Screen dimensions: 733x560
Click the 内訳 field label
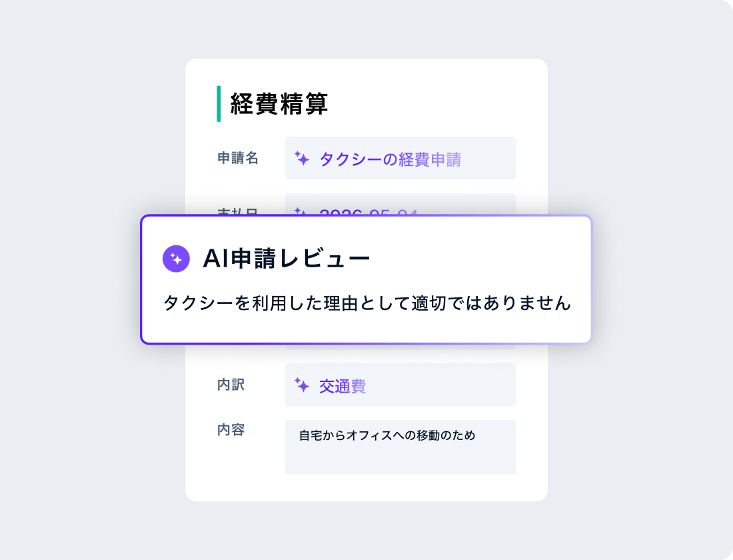231,385
